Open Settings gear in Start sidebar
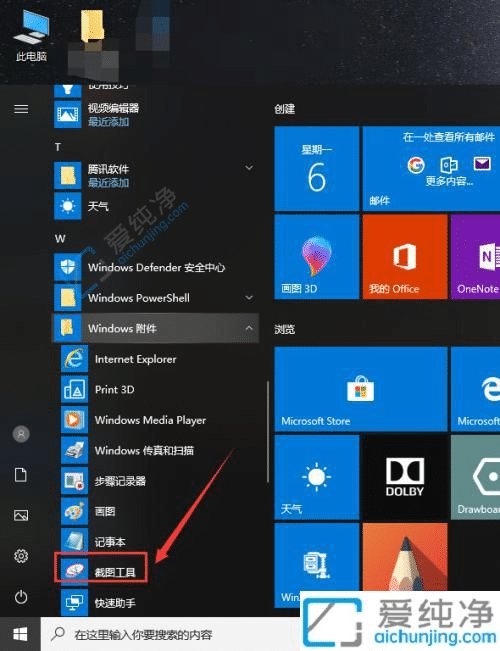 point(21,556)
